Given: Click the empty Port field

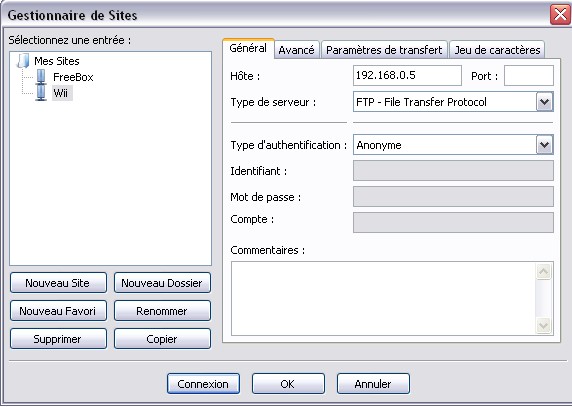Looking at the screenshot, I should [529, 75].
